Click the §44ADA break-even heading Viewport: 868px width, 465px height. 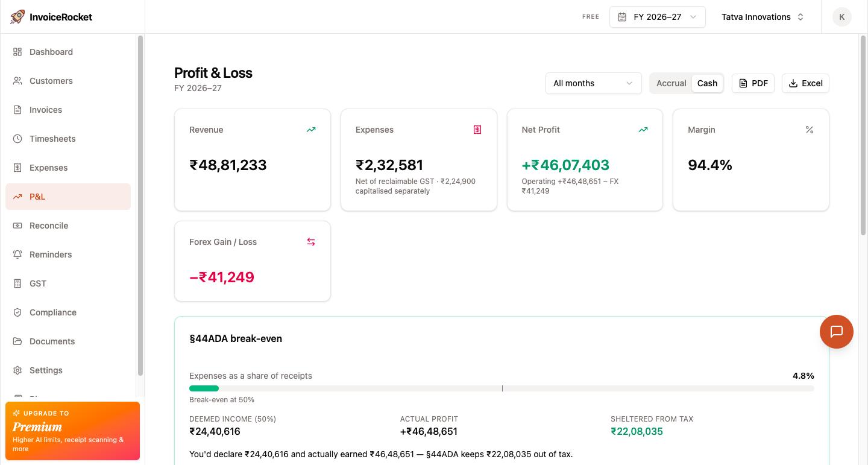236,338
